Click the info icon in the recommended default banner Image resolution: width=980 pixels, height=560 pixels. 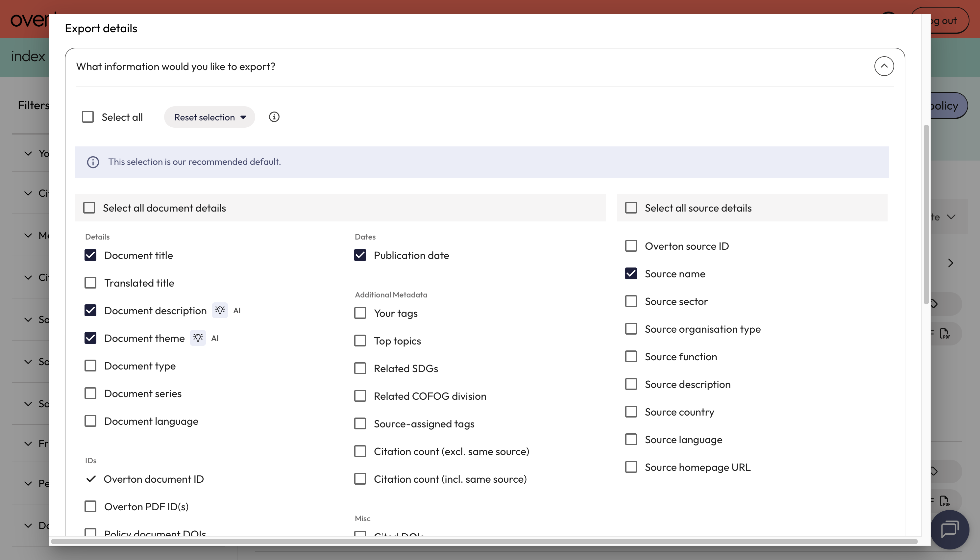(93, 162)
